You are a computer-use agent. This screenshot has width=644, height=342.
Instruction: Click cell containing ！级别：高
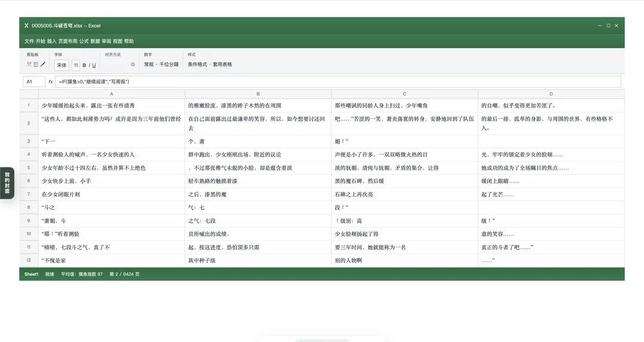coord(404,221)
